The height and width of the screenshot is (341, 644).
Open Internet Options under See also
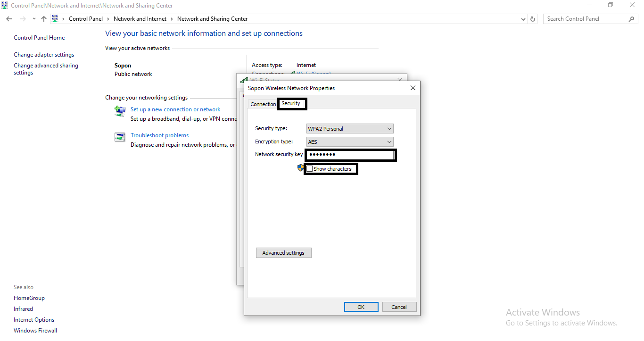[34, 320]
